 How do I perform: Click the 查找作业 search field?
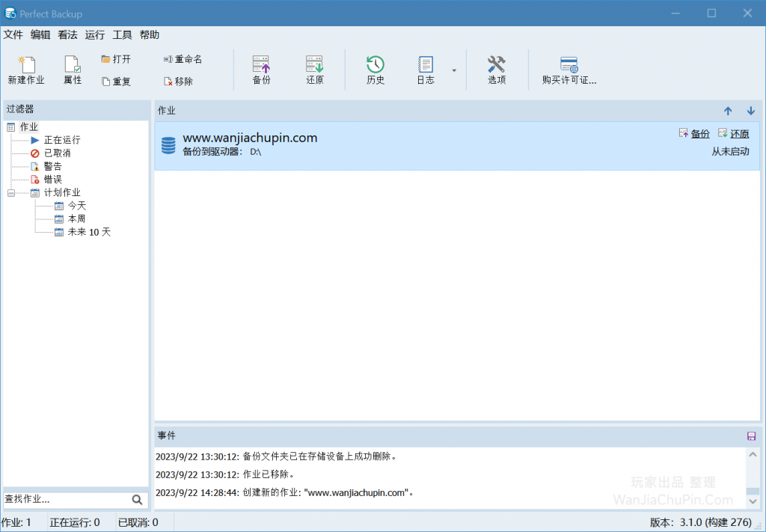[x=66, y=499]
